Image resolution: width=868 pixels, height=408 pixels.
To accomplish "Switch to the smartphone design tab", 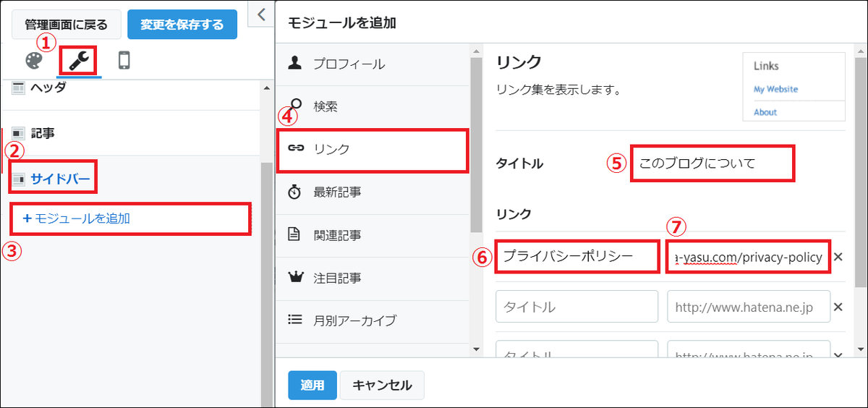I will (124, 60).
